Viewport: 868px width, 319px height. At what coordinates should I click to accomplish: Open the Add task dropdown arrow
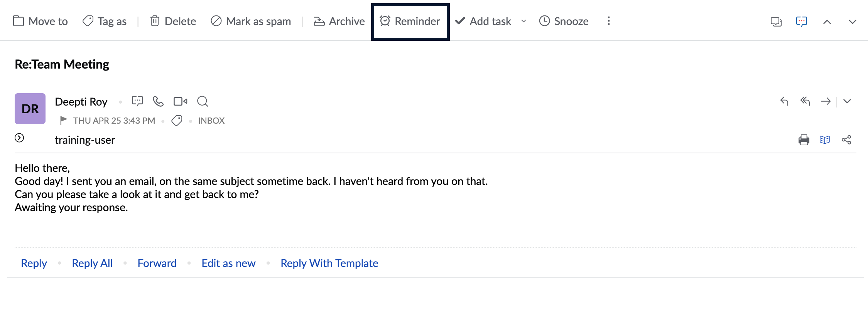524,21
